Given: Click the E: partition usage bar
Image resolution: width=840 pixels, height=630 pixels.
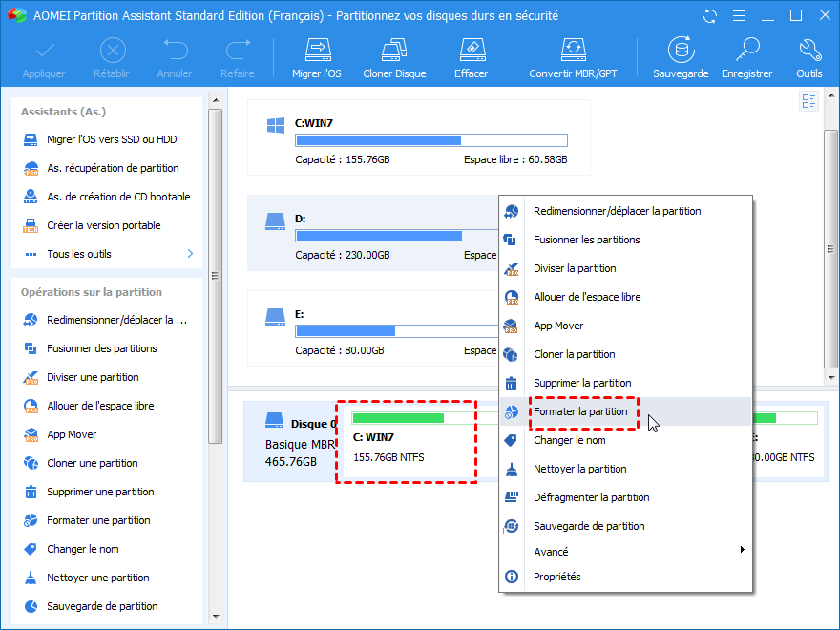Looking at the screenshot, I should pos(397,331).
